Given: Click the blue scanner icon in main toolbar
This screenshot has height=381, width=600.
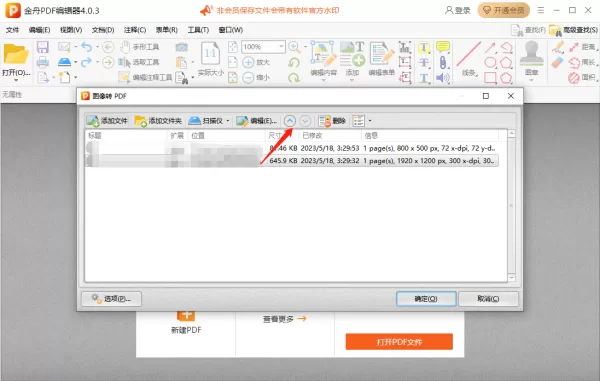Looking at the screenshot, I should [64, 62].
